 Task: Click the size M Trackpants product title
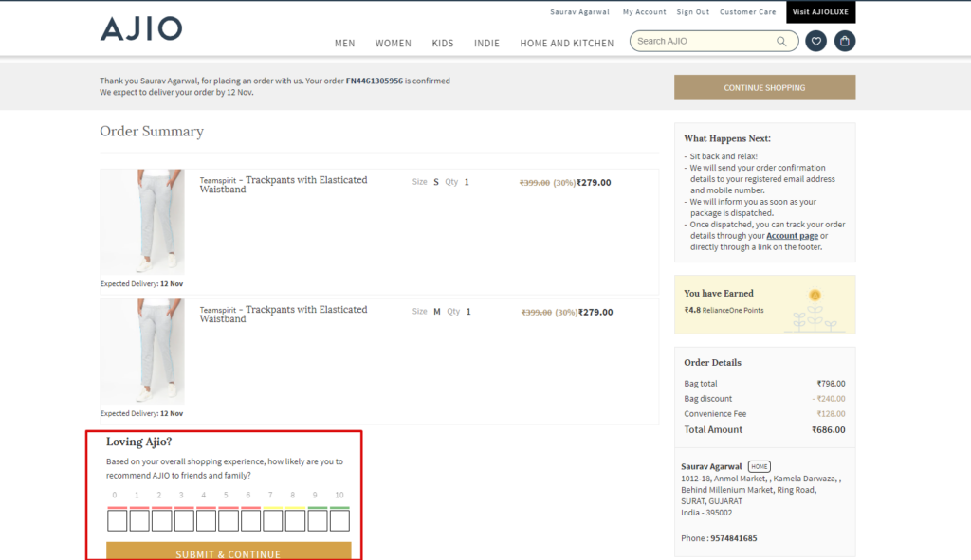283,314
